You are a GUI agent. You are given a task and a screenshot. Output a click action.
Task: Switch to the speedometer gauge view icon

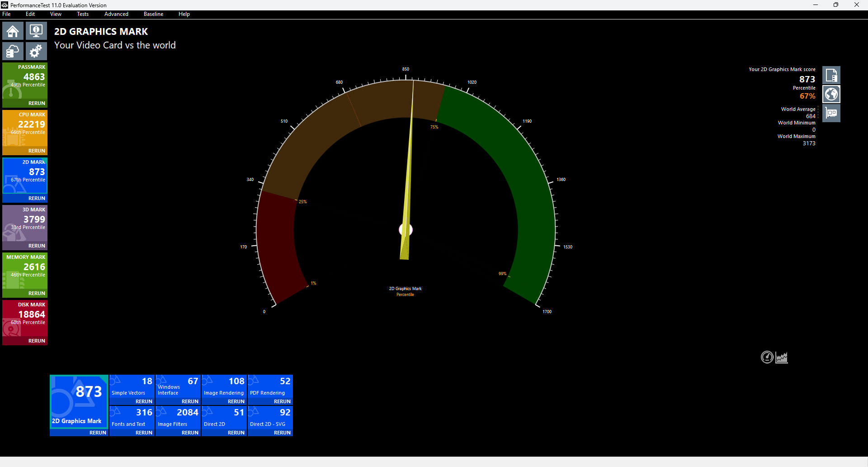tap(767, 357)
